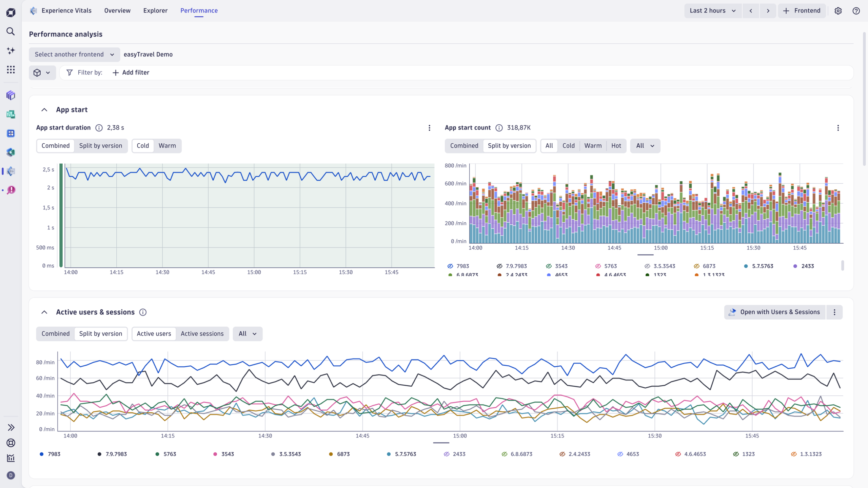Open the apps grid launcher icon

[11, 70]
